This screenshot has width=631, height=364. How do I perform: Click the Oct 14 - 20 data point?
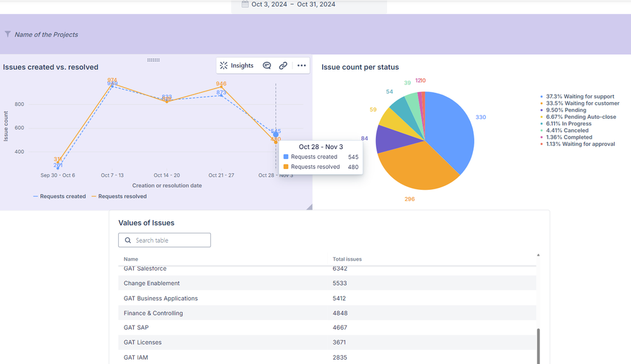pos(167,101)
